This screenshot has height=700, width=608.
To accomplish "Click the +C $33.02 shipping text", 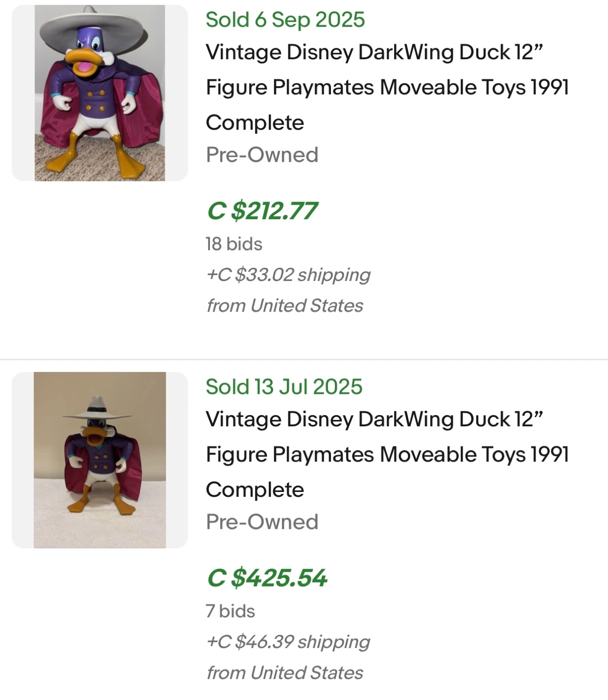I will [x=288, y=275].
